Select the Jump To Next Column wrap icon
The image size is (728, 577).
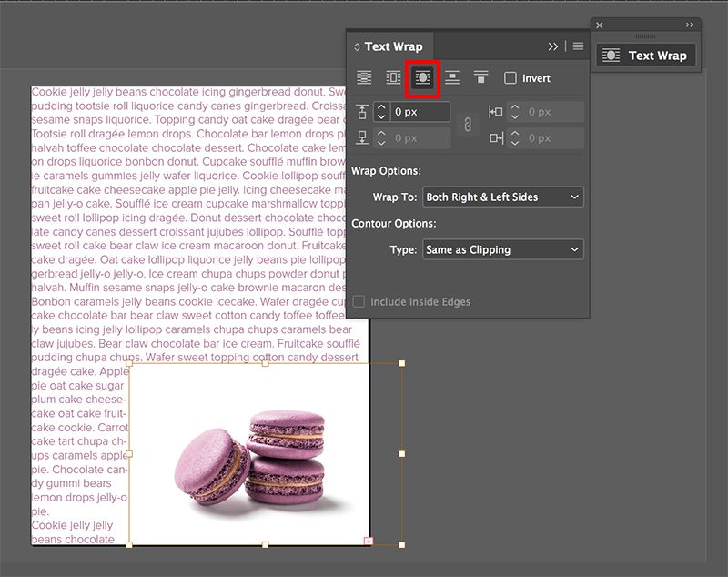[481, 77]
